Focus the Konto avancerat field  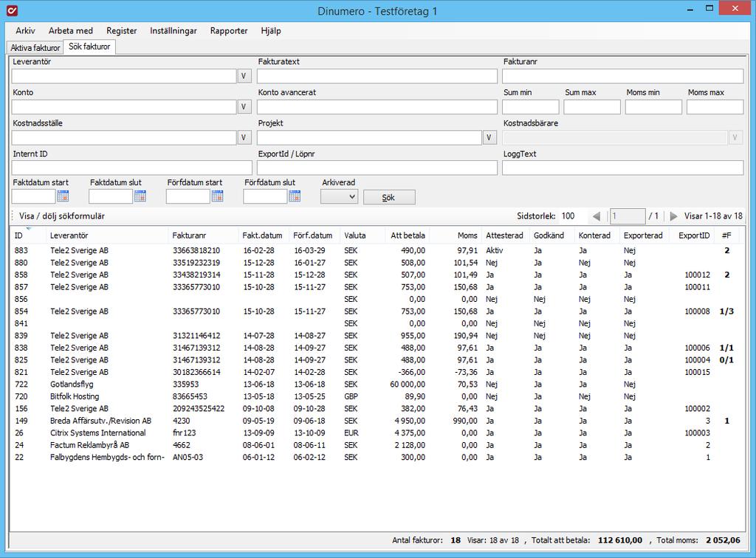pyautogui.click(x=377, y=106)
